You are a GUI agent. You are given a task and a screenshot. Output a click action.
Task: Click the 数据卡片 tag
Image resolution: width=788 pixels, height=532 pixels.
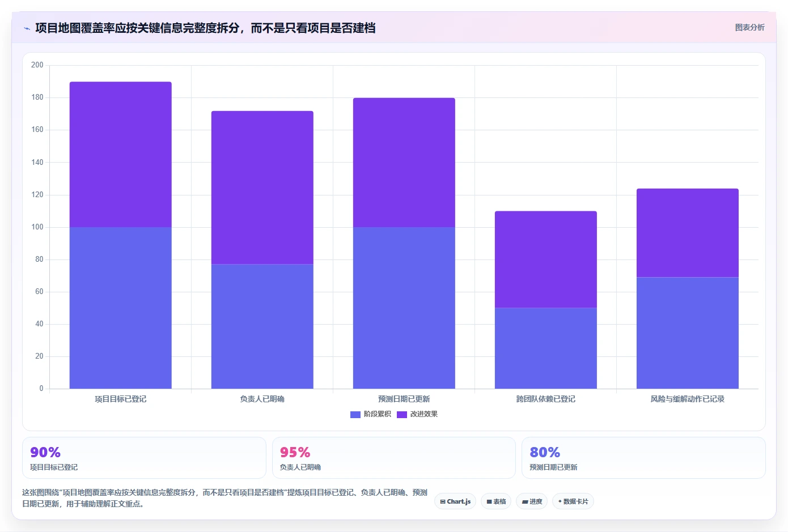point(573,501)
